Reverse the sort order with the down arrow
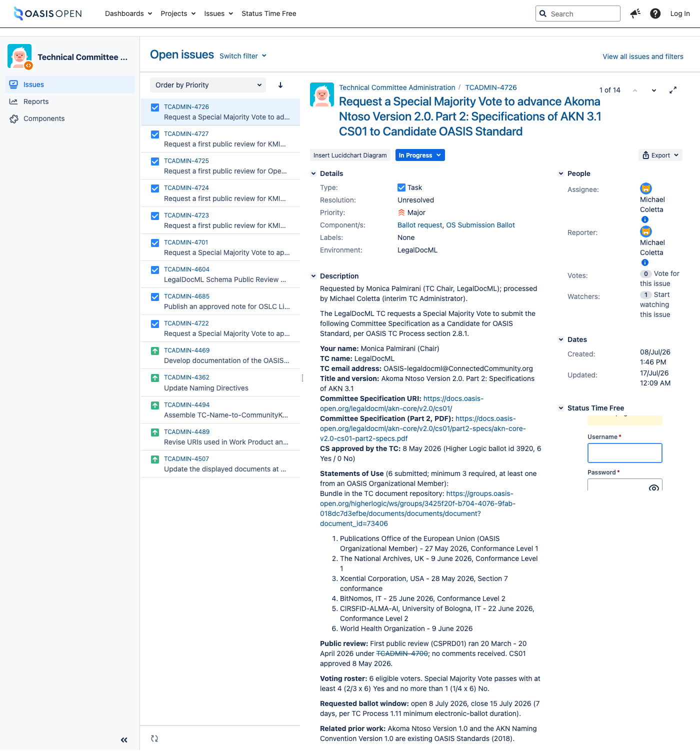This screenshot has height=751, width=700. coord(280,85)
